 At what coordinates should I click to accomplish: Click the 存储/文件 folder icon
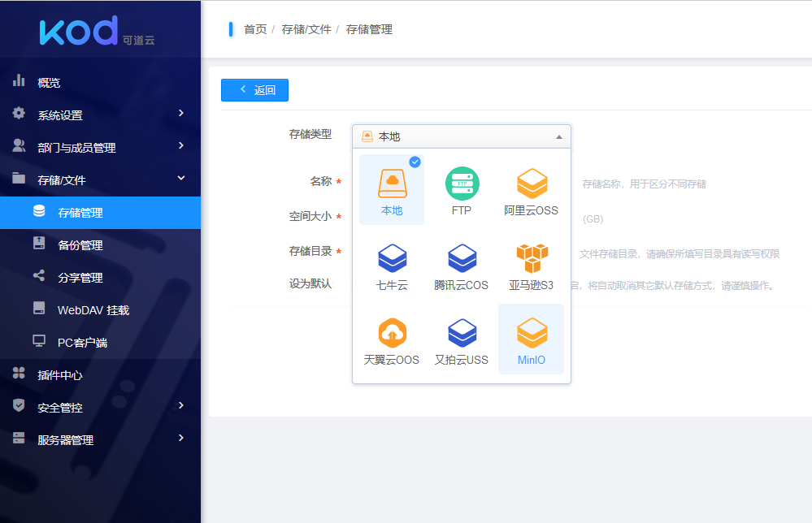tap(19, 179)
